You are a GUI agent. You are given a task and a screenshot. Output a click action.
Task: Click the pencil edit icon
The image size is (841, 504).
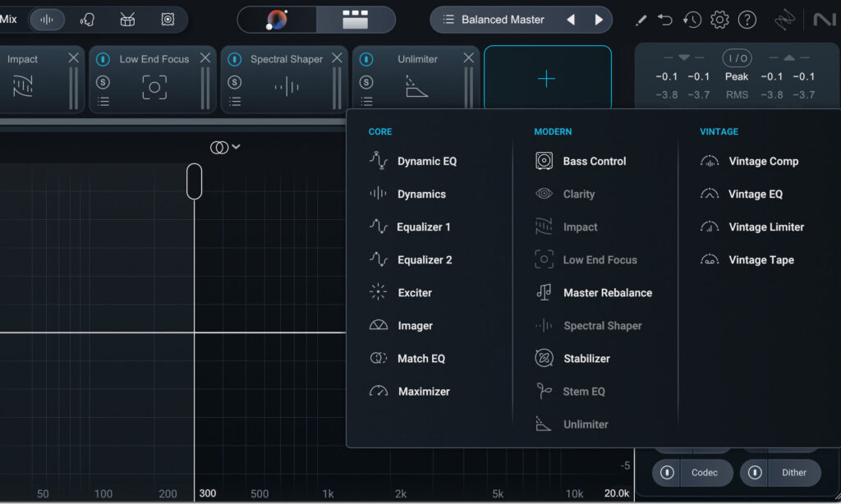[x=641, y=21]
